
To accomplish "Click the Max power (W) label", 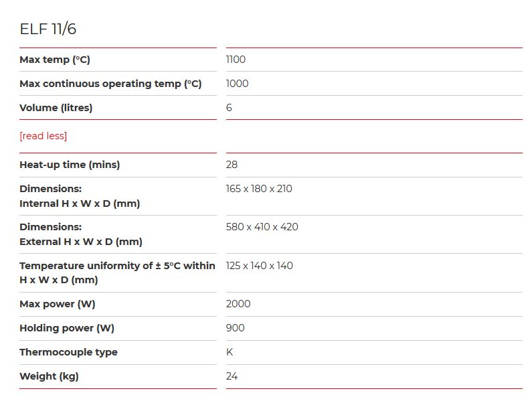I will (58, 304).
